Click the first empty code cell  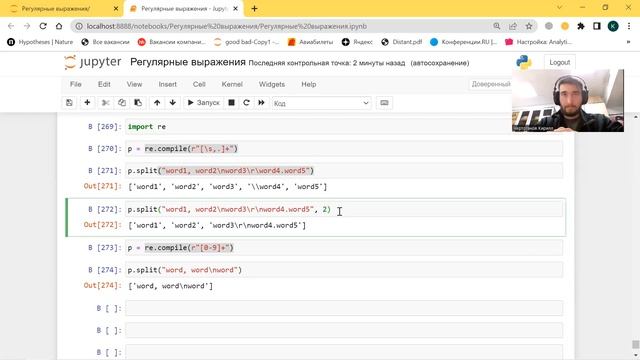click(344, 308)
